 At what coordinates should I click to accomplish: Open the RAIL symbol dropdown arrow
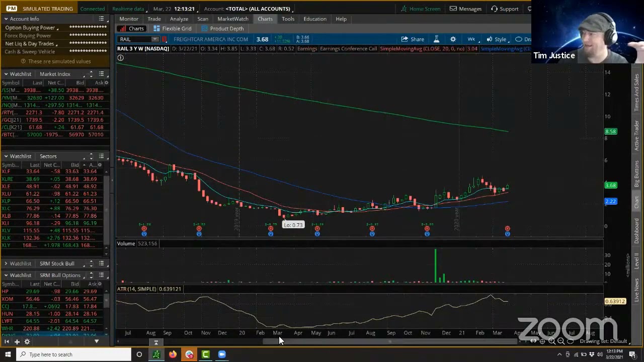(155, 39)
